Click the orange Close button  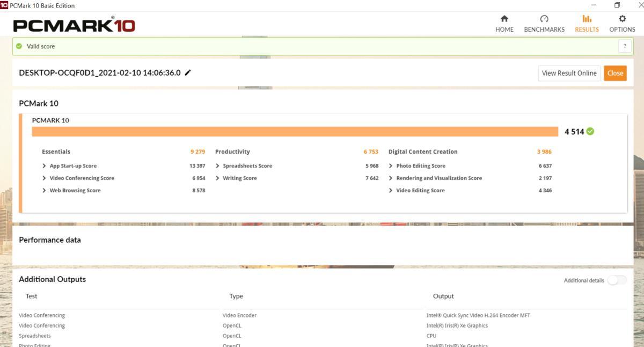click(x=615, y=73)
